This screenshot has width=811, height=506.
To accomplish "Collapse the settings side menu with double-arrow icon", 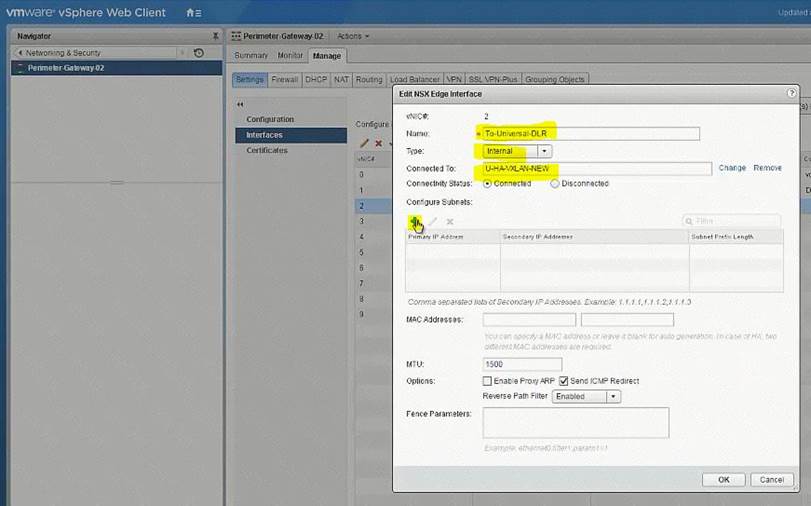I will pos(240,104).
